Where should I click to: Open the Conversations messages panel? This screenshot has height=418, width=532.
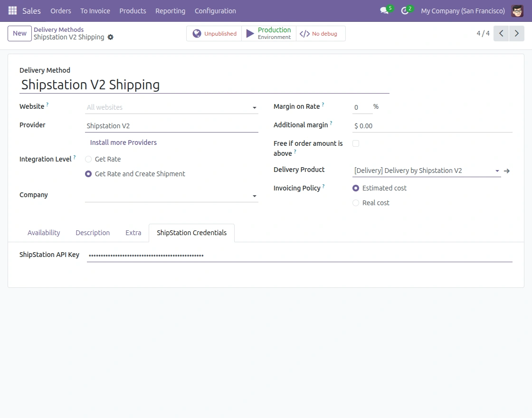tap(384, 10)
